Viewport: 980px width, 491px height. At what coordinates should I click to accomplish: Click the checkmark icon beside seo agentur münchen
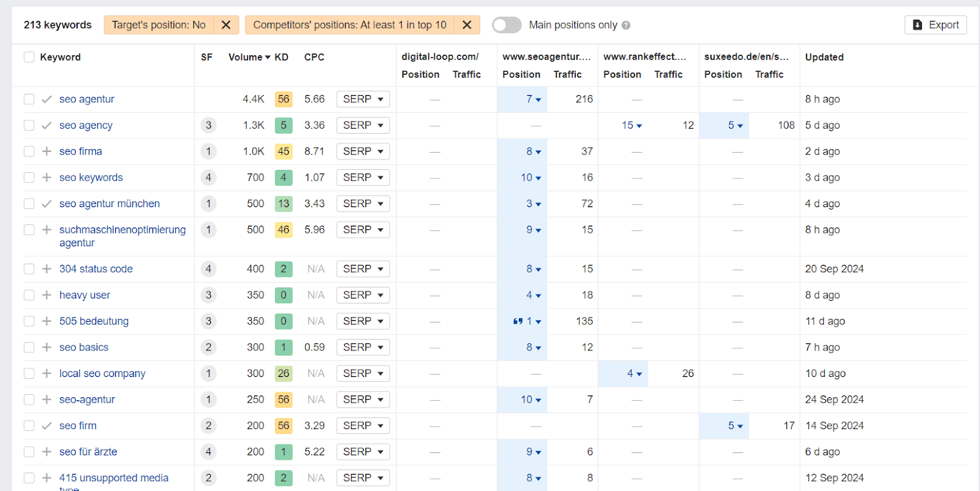(47, 204)
